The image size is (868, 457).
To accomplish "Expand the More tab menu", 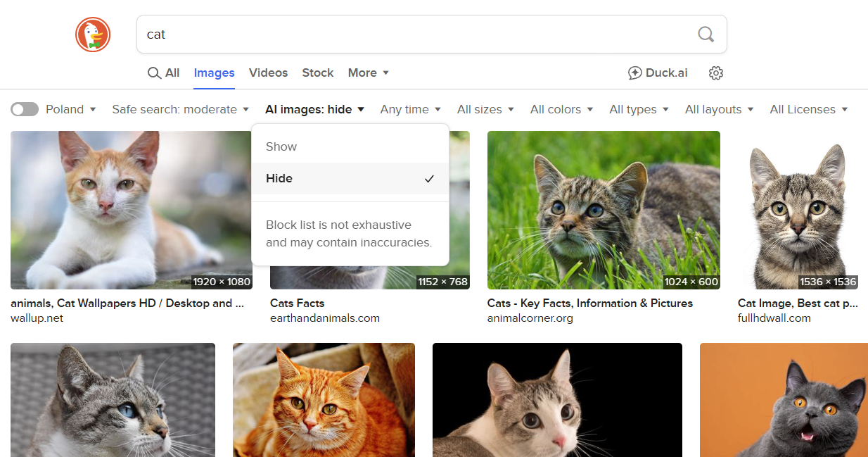I will coord(369,73).
